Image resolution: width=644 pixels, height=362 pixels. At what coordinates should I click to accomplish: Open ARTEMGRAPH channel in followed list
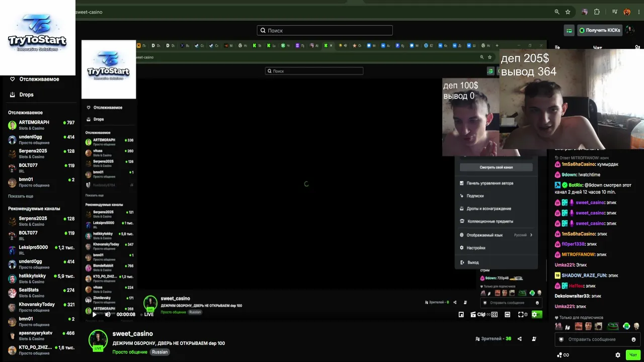pos(41,125)
